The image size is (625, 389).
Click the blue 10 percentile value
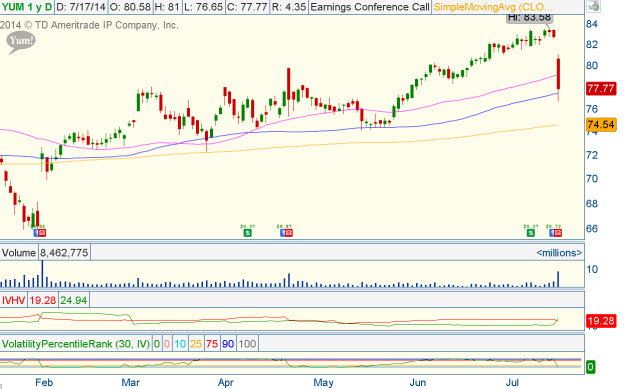[180, 344]
